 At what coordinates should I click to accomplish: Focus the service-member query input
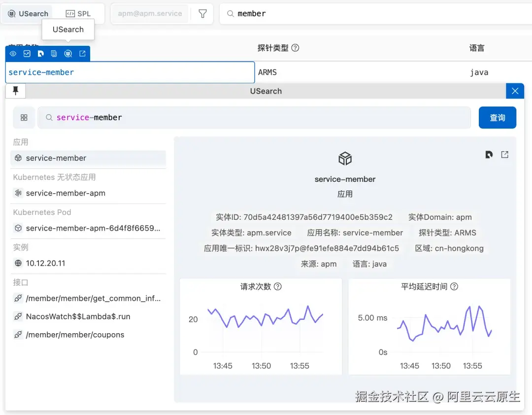click(x=254, y=117)
